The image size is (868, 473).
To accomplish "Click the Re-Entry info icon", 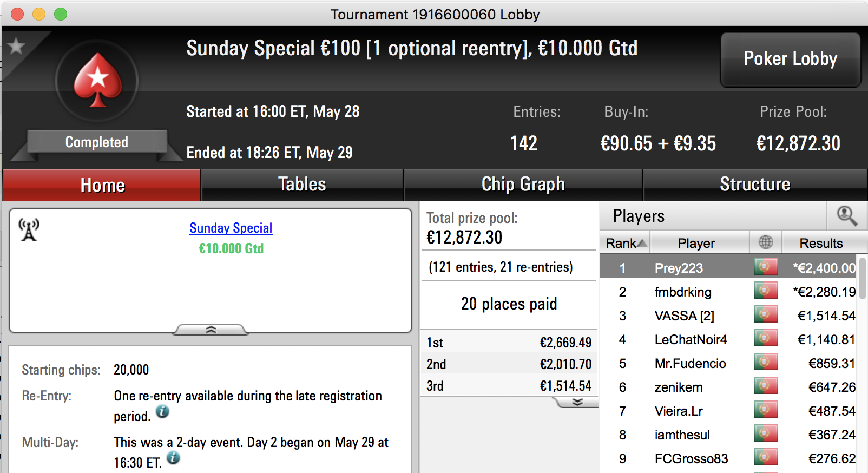I will tap(162, 411).
